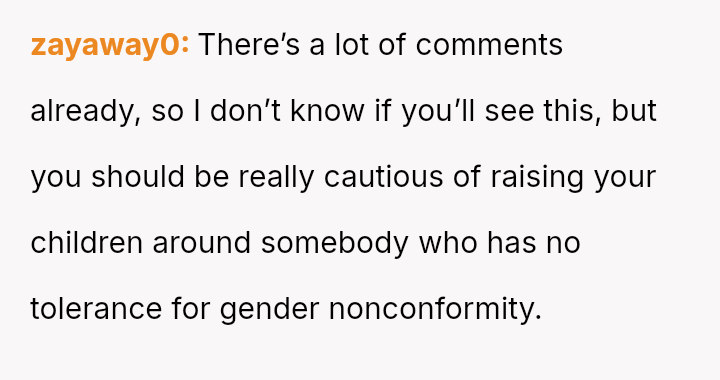This screenshot has width=720, height=380.
Task: Click the word "cautious" in the comment
Action: (x=383, y=177)
